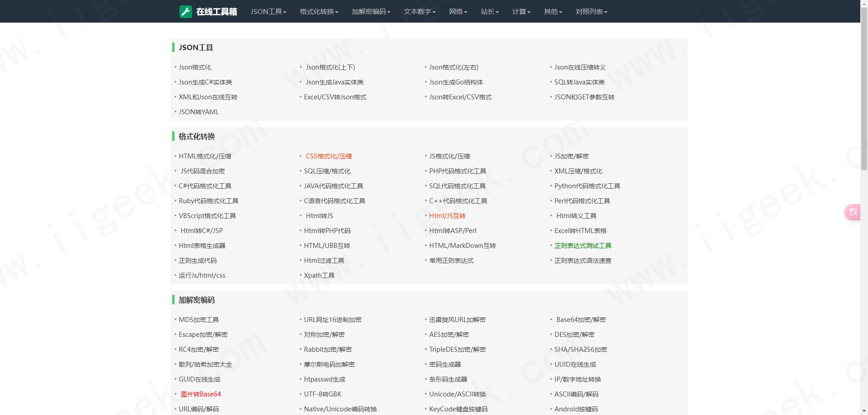
Task: Open Python代码格式化工具 link
Action: pos(587,186)
